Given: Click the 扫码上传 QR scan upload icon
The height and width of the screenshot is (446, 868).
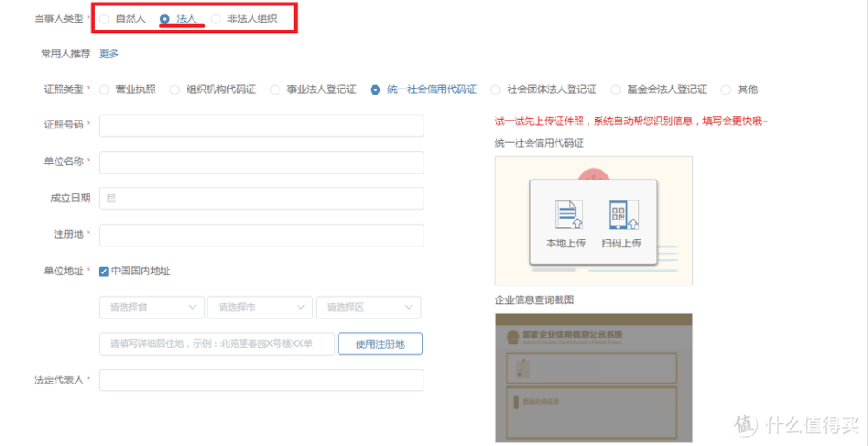Looking at the screenshot, I should [622, 214].
